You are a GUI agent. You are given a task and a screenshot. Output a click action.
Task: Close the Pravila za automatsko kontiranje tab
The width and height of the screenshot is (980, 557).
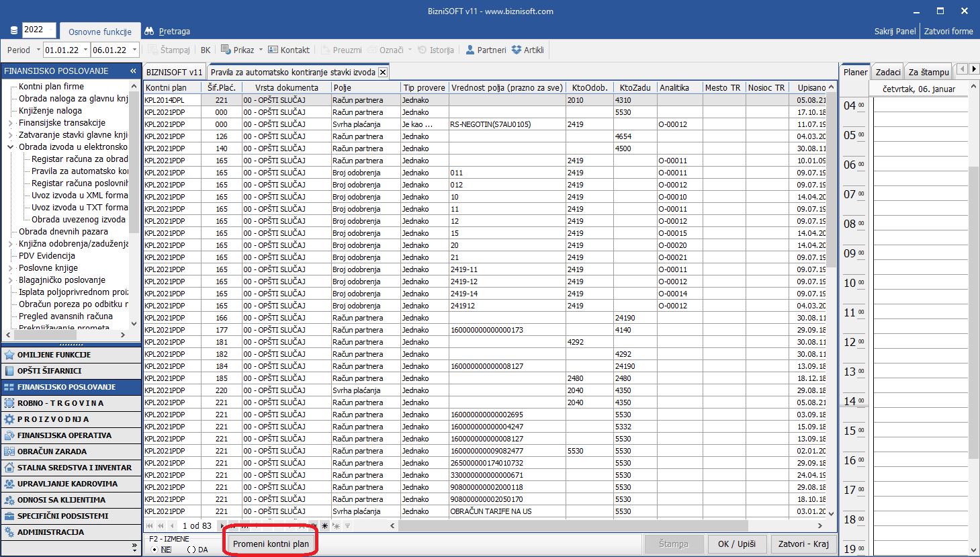[x=383, y=72]
